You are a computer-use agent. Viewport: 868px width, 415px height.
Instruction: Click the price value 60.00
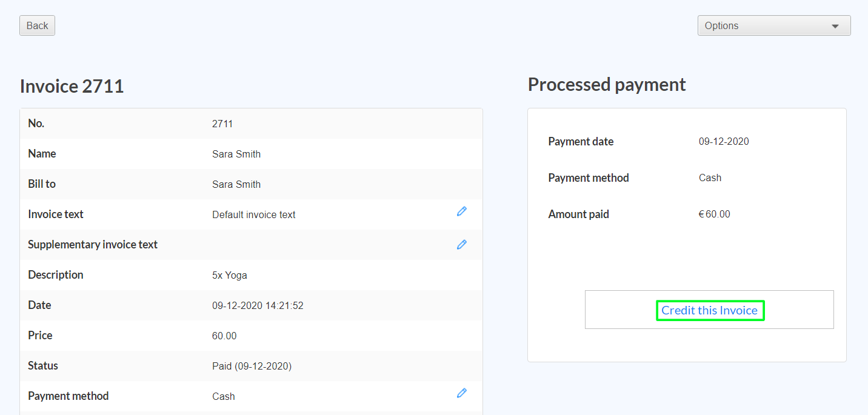224,336
